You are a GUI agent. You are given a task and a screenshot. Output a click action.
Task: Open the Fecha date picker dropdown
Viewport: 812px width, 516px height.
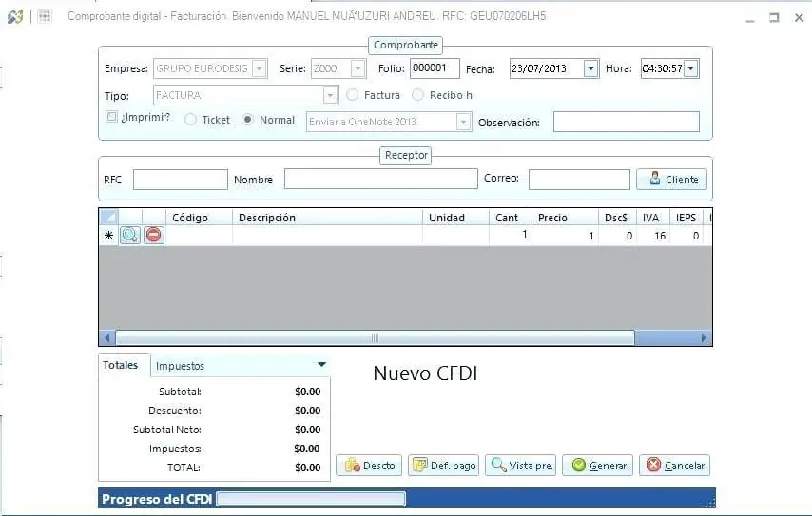tap(590, 68)
